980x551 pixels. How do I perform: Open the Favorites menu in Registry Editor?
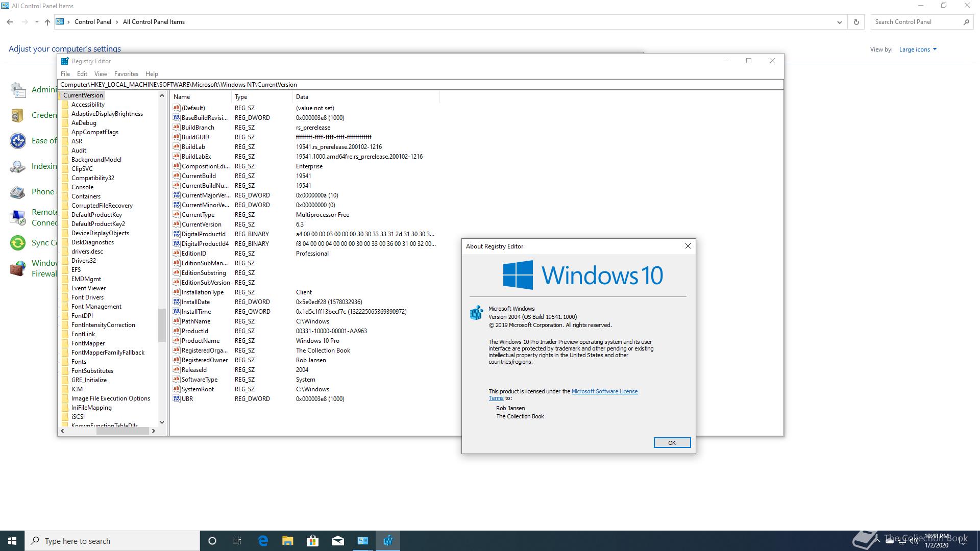pyautogui.click(x=126, y=74)
